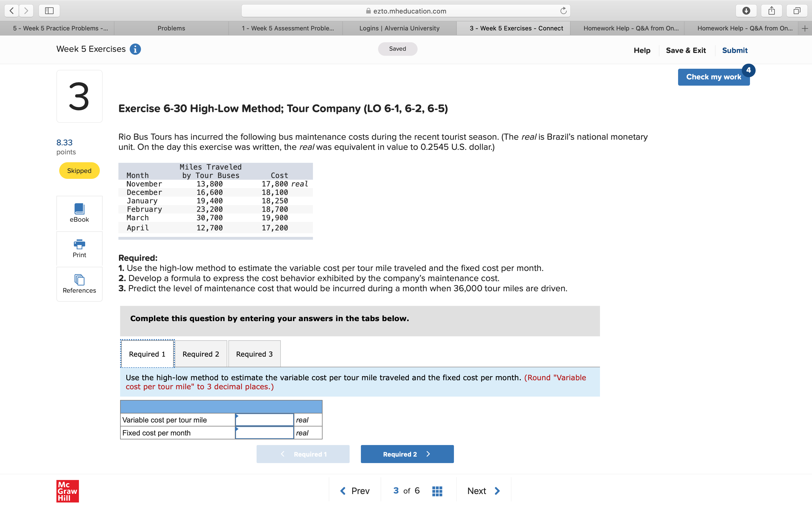812x507 pixels.
Task: Click the Check my work button
Action: click(x=714, y=77)
